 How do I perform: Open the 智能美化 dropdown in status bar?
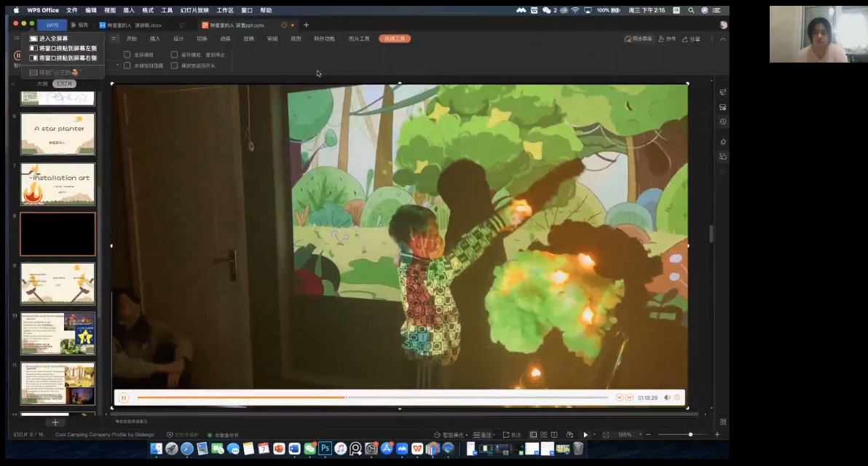(451, 435)
